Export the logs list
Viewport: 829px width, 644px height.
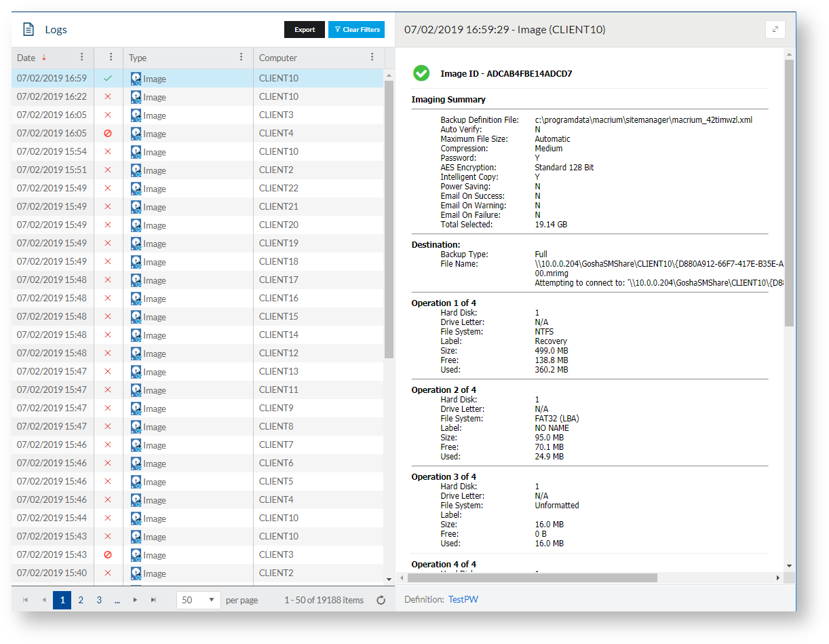tap(305, 29)
